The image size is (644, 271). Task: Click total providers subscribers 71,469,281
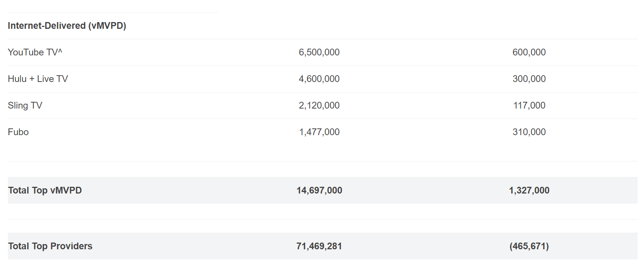319,246
